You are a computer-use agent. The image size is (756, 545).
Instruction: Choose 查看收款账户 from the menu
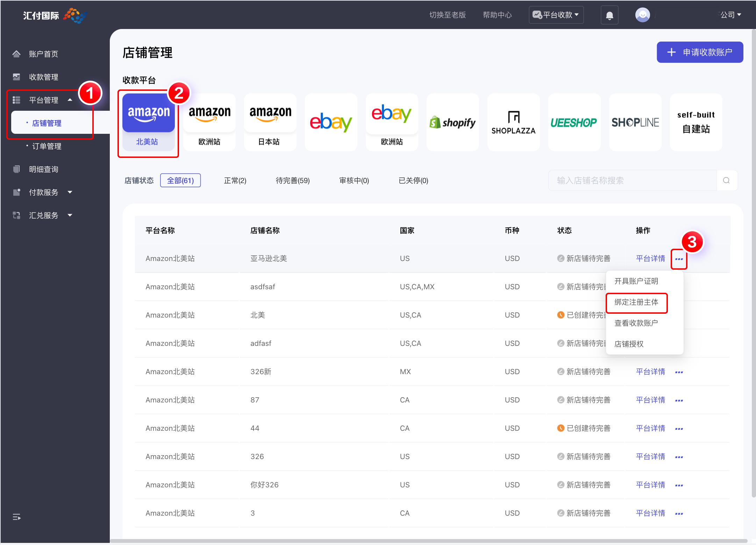[636, 323]
